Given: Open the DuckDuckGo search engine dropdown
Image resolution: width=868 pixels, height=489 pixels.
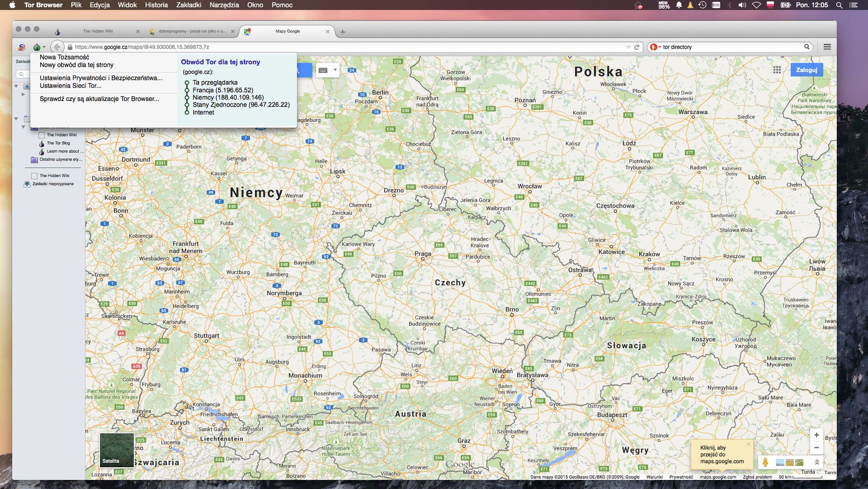Looking at the screenshot, I should tap(655, 47).
